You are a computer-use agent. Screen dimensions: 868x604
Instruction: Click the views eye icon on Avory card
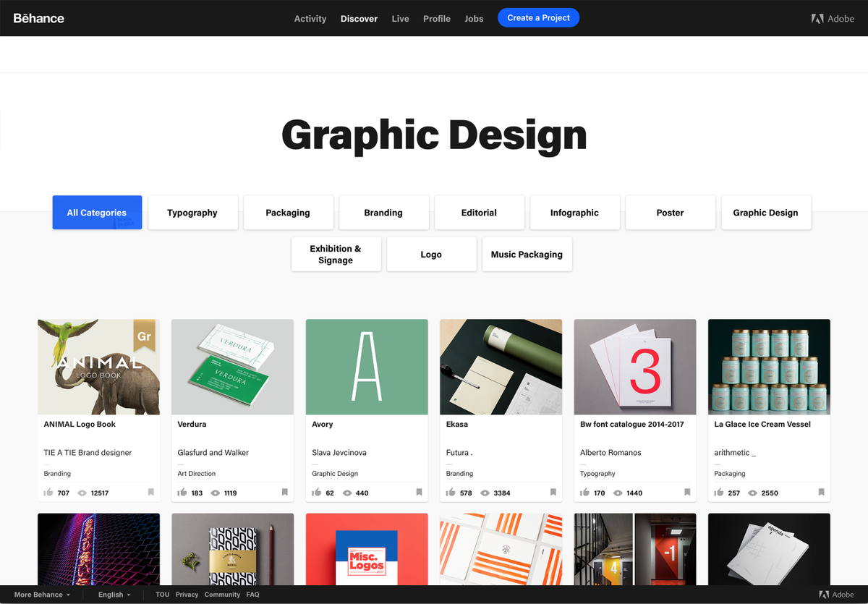click(x=348, y=493)
